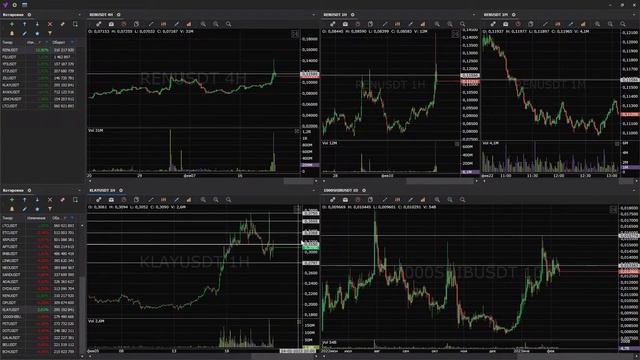The width and height of the screenshot is (640, 360).
Task: Open the settings gear beside the 1000SHIBUSDT tab
Action: pos(364,190)
